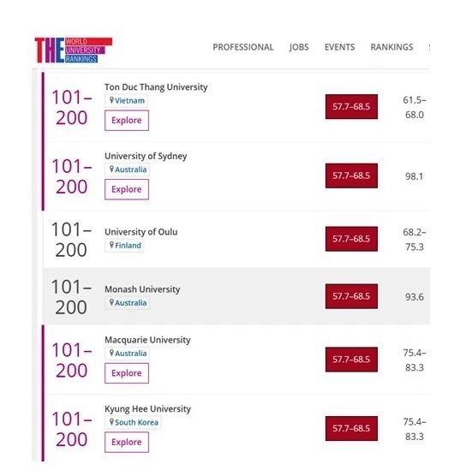The height and width of the screenshot is (476, 460).
Task: Open the Professional menu
Action: 243,47
